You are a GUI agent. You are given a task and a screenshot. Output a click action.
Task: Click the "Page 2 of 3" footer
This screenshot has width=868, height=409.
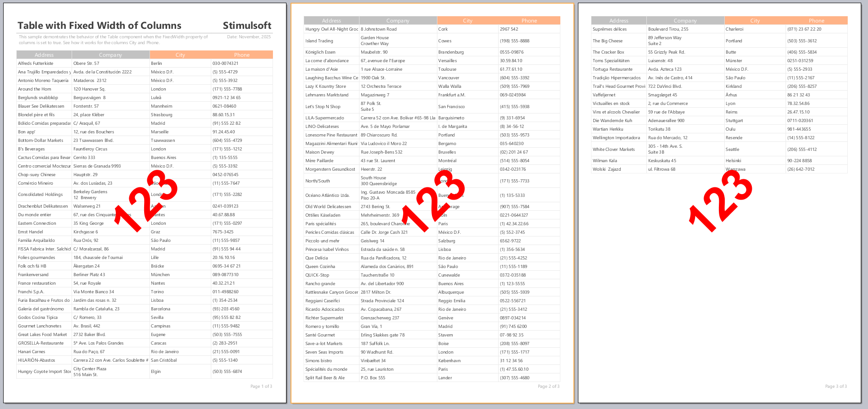(x=548, y=386)
